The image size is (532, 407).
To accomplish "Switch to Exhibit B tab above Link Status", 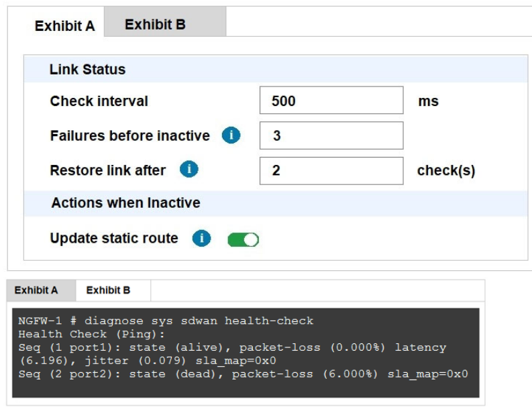I will click(x=155, y=25).
